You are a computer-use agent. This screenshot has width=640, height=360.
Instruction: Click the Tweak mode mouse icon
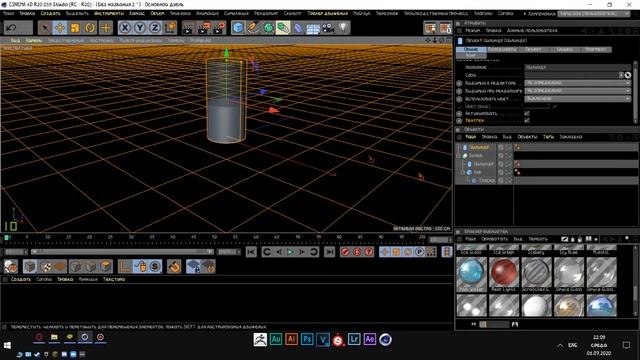tap(140, 267)
